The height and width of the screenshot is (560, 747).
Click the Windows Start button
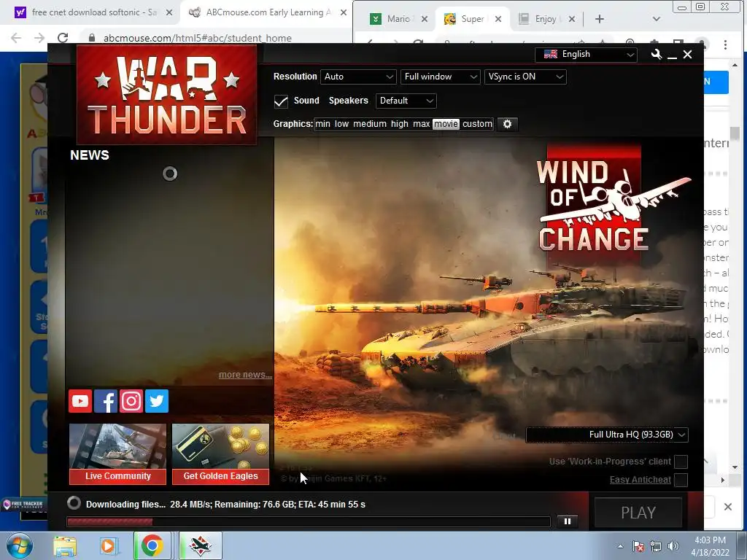coord(20,545)
